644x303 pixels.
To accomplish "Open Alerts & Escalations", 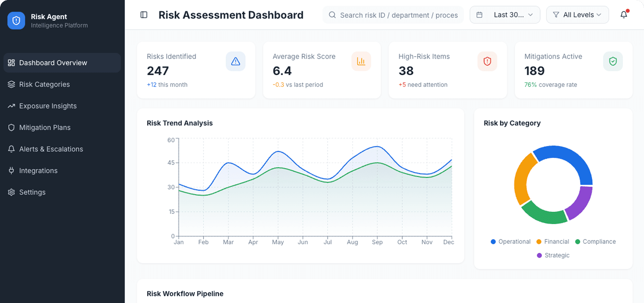I will (x=62, y=149).
